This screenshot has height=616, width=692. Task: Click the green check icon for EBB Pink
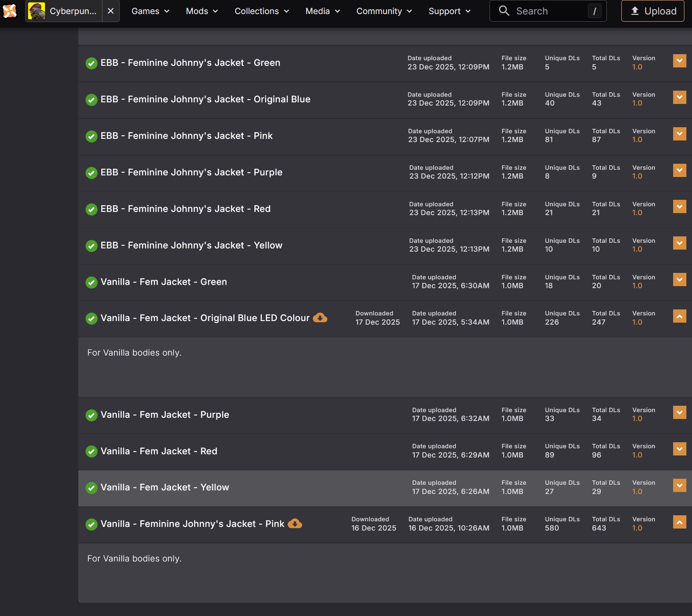[92, 136]
